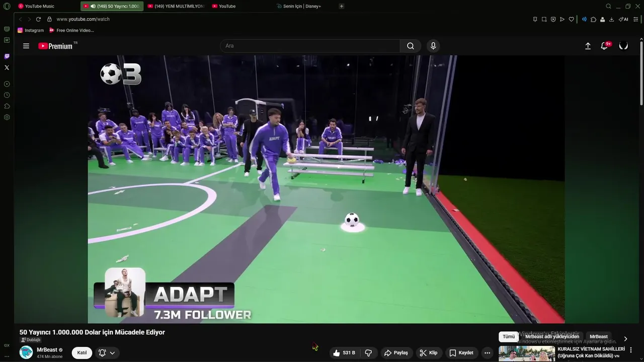Start voice search with microphone

pos(433,46)
